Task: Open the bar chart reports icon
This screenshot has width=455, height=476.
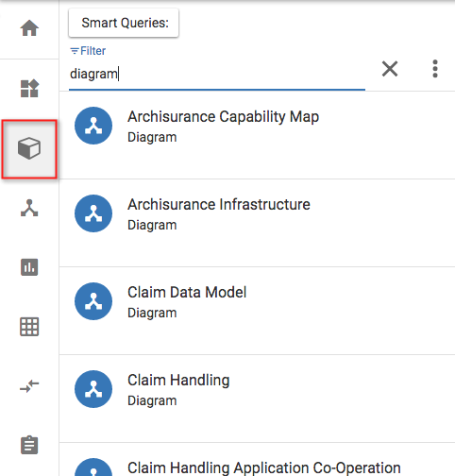Action: coord(29,267)
